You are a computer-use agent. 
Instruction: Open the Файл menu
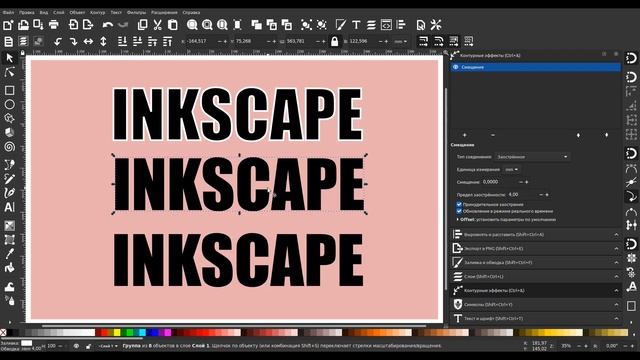point(8,13)
